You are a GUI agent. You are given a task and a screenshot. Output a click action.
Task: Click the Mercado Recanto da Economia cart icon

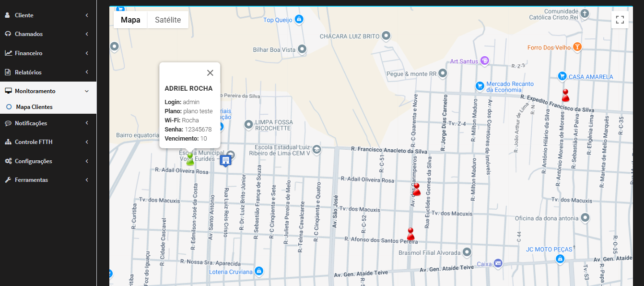479,86
